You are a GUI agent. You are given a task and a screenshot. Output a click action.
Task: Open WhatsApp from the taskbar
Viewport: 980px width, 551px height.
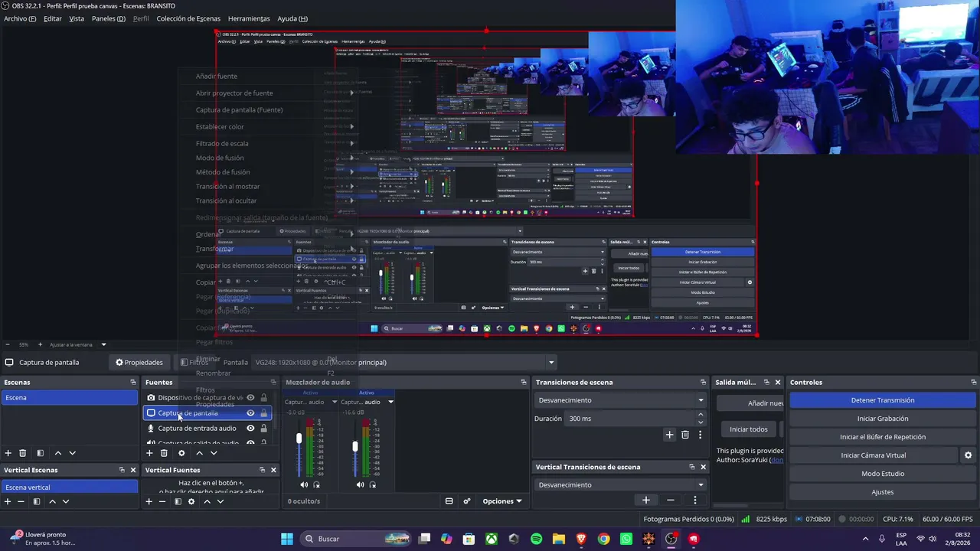pos(626,539)
